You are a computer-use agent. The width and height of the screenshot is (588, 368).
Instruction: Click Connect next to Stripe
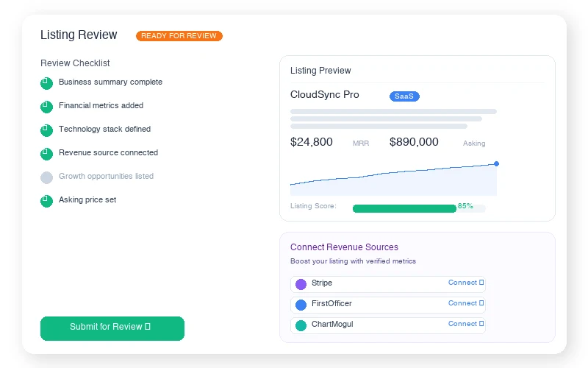[x=466, y=283]
